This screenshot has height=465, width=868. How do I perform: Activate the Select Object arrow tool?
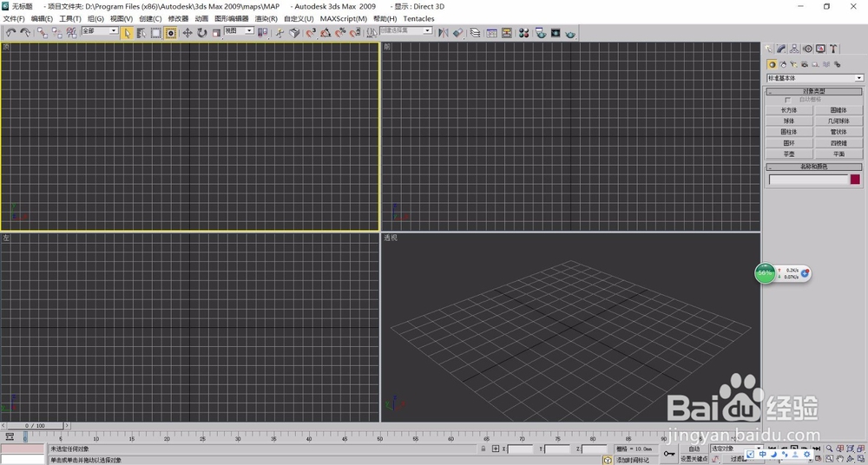click(x=128, y=33)
